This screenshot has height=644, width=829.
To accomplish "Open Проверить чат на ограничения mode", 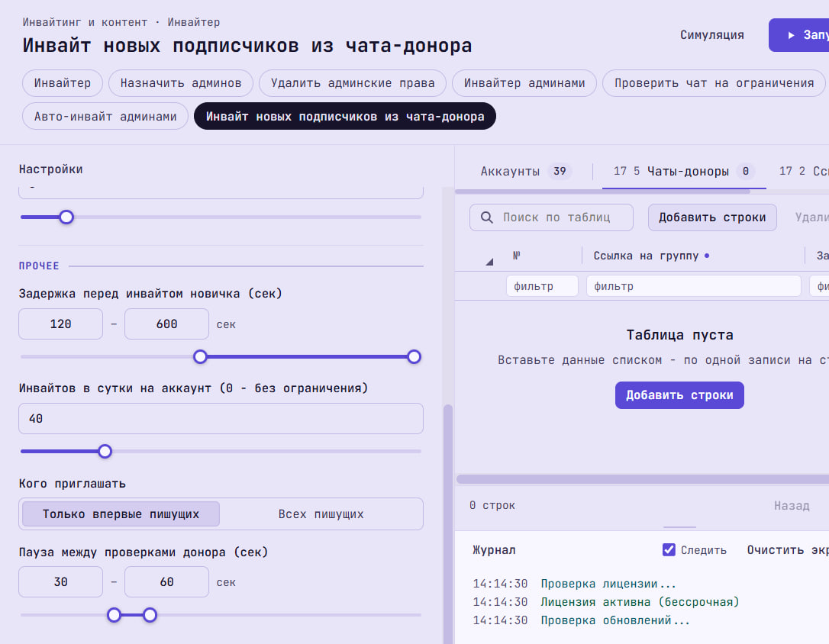I will tap(714, 83).
